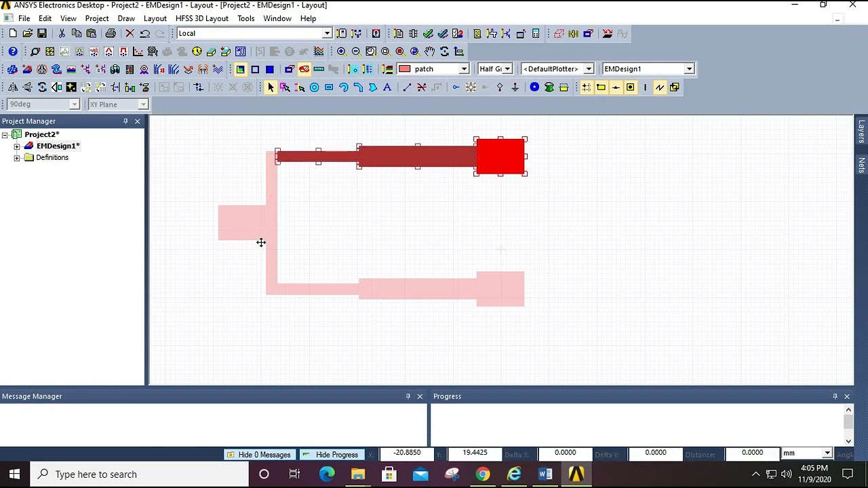868x488 pixels.
Task: Click the X coordinate field showing -20.8850
Action: 408,453
